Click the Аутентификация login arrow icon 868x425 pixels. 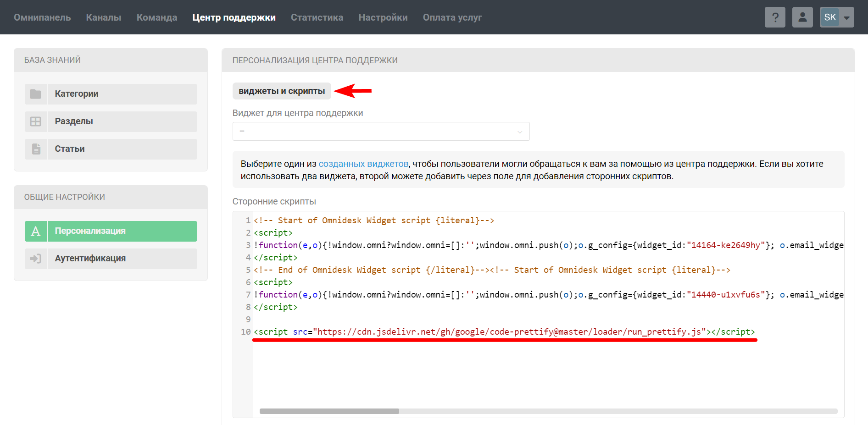[x=36, y=259]
